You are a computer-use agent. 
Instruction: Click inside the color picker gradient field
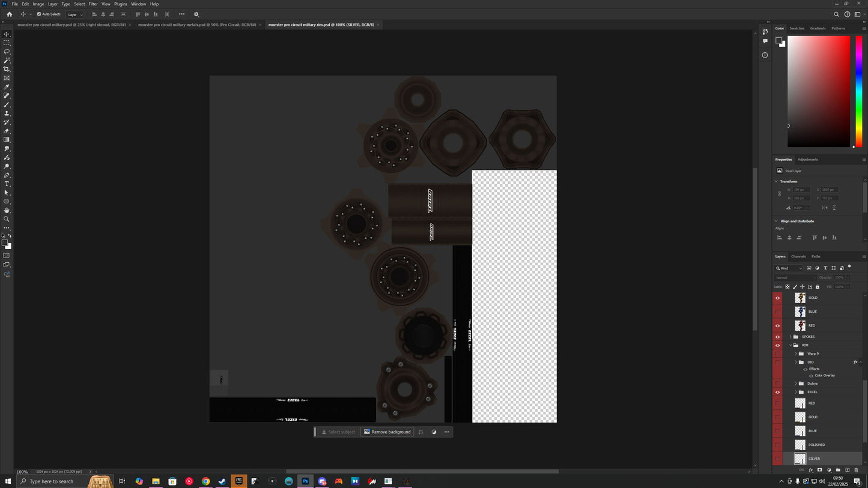point(818,90)
